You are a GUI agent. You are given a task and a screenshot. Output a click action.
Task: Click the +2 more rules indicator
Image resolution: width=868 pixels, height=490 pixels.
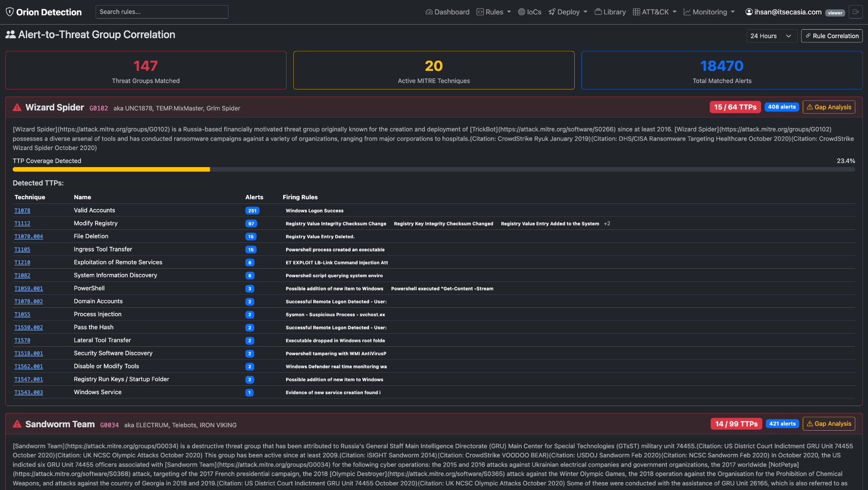(x=607, y=224)
